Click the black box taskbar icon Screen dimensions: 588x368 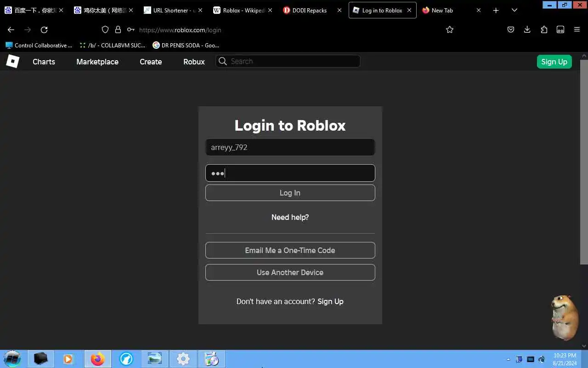(40, 359)
